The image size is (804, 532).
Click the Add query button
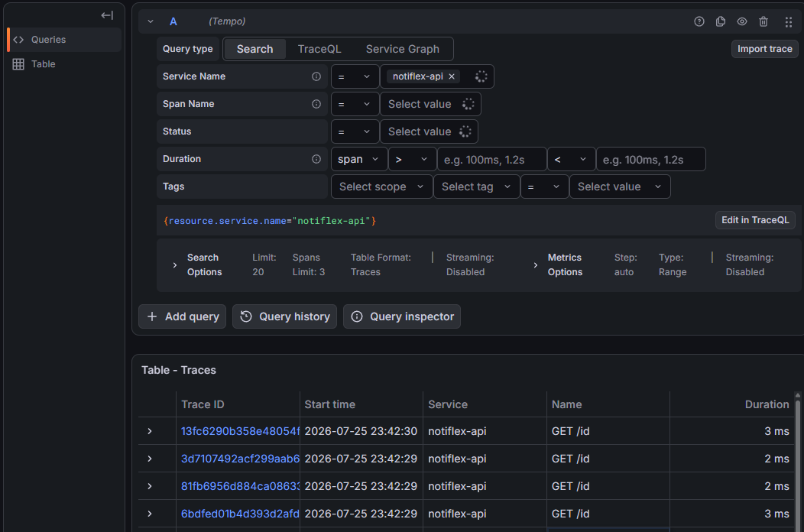(182, 316)
